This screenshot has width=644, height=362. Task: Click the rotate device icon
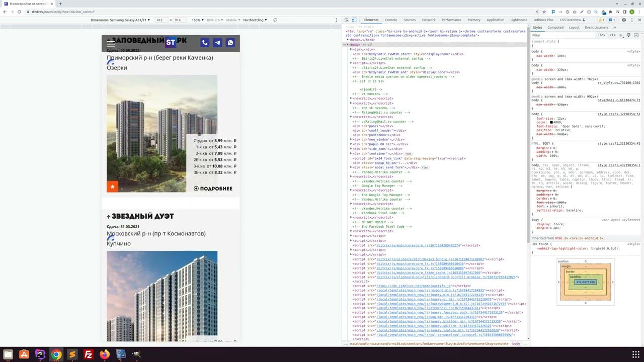point(275,20)
